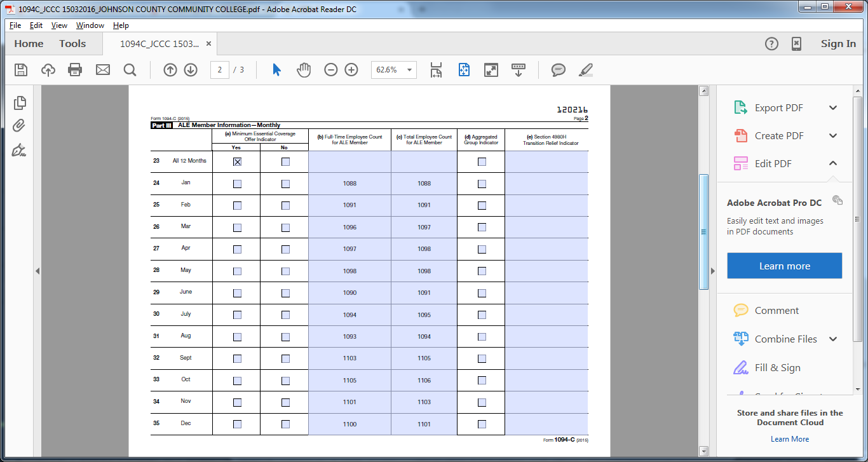Viewport: 868px width, 462px height.
Task: Click the Jan full-time count field 1088
Action: (349, 184)
